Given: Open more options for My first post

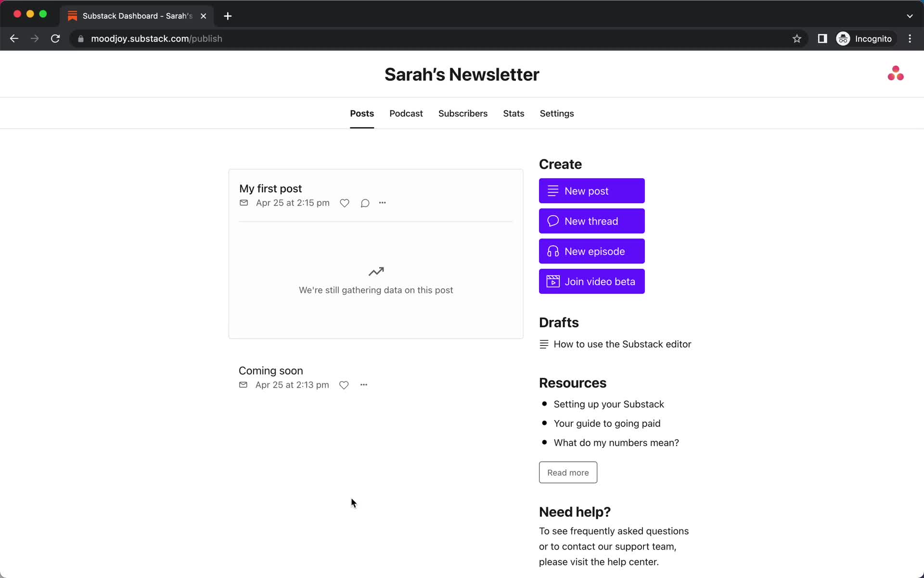Looking at the screenshot, I should point(383,203).
